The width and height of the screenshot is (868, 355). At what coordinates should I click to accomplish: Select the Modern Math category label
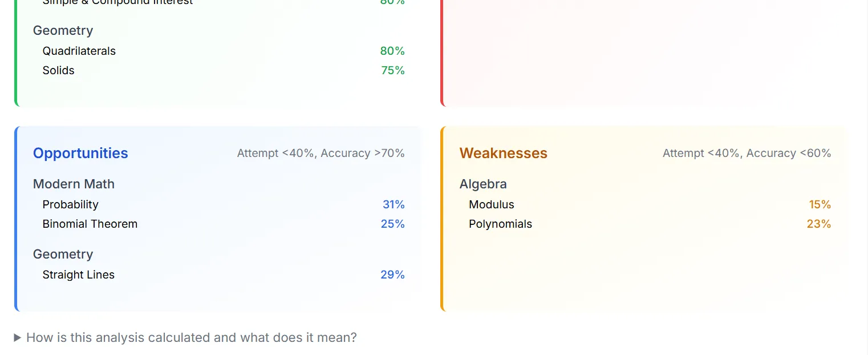[74, 184]
